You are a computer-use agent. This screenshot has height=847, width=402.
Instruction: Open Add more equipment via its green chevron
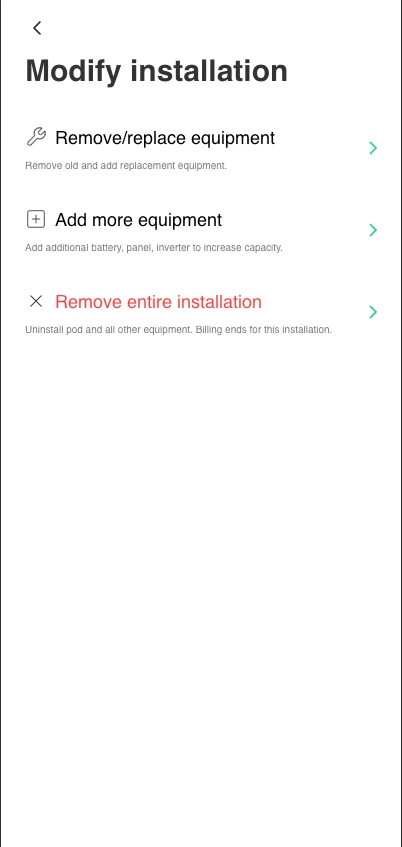(x=373, y=230)
